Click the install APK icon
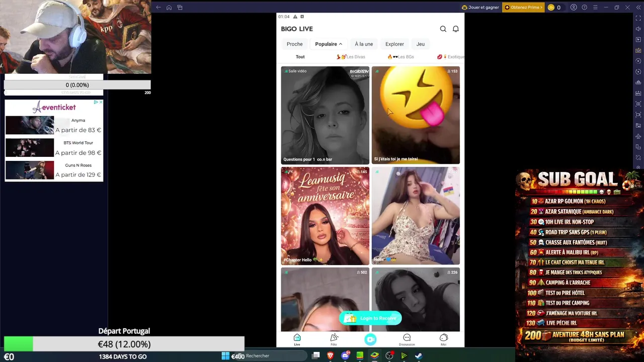 coord(638,93)
